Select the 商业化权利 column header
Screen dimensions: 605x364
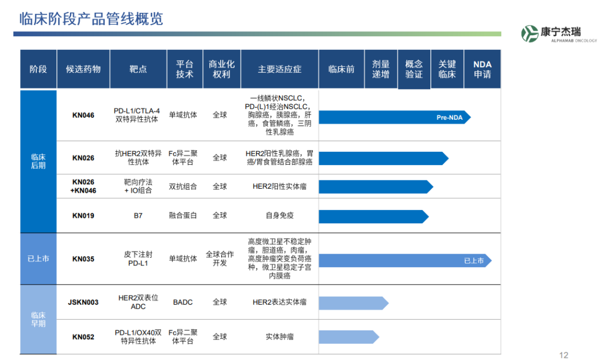pyautogui.click(x=221, y=69)
